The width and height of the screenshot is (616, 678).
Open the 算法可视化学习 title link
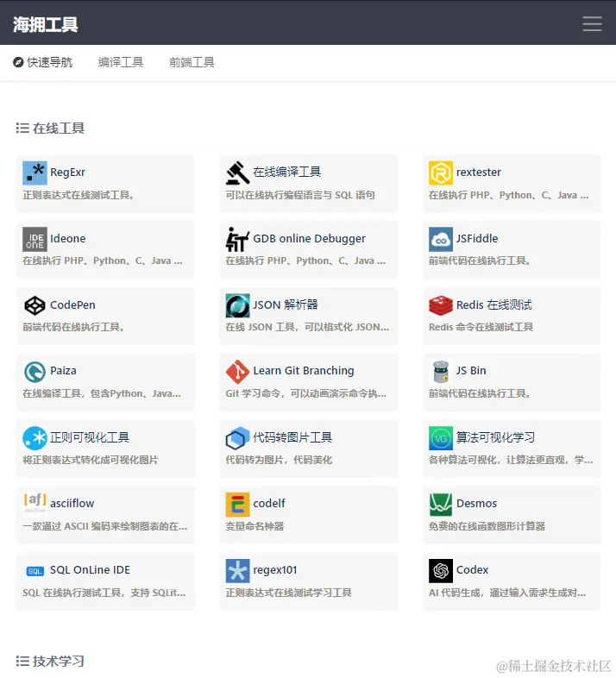tap(495, 437)
